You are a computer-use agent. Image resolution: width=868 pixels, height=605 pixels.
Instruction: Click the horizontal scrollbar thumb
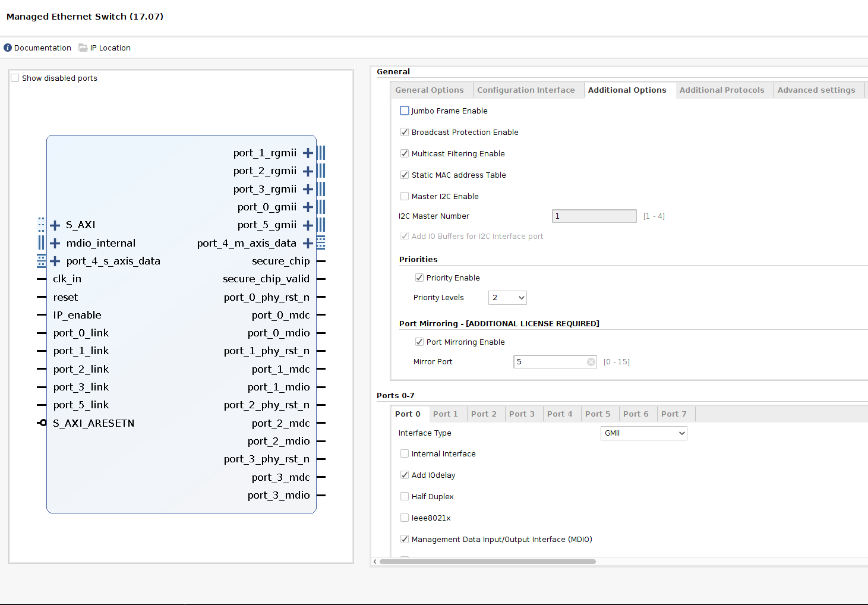pos(488,562)
